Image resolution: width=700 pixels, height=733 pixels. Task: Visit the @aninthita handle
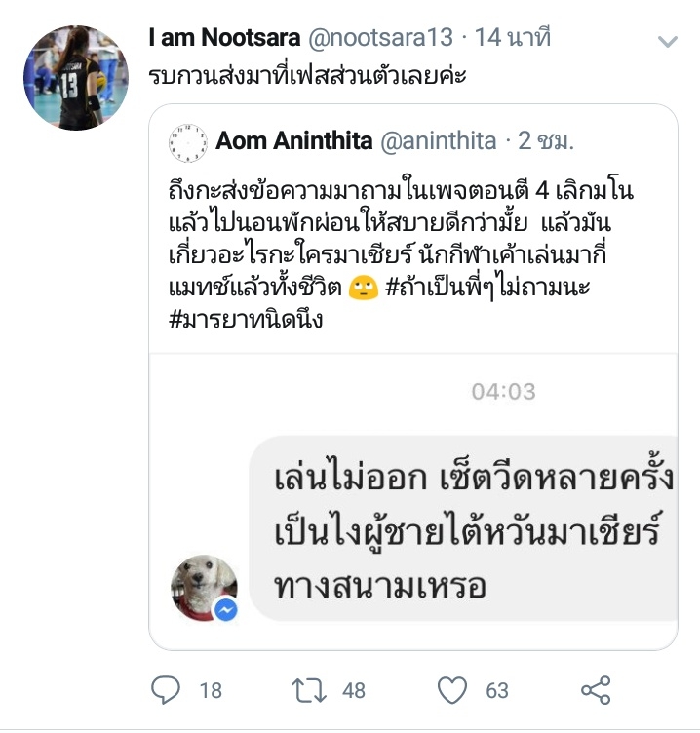pos(438,140)
